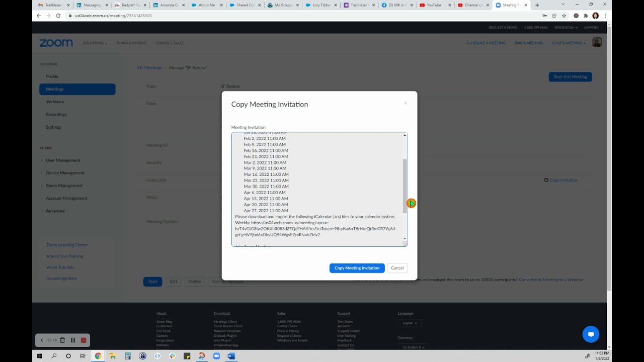Click the blue Start button
The image size is (644, 362).
coord(153,282)
